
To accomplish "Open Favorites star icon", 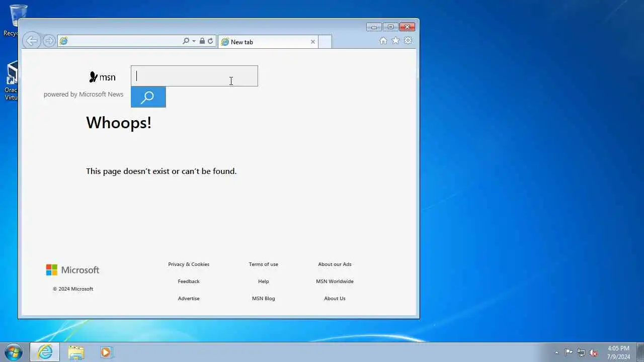I will tap(396, 41).
